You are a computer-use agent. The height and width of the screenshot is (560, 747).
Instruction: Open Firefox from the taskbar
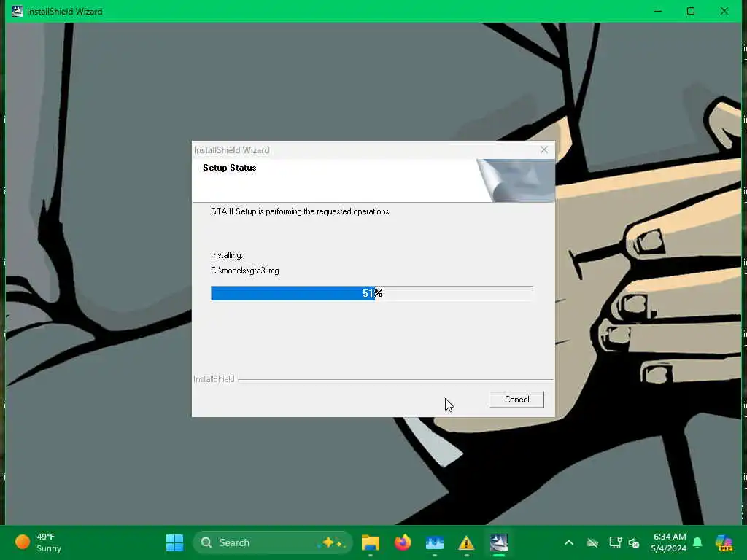pyautogui.click(x=403, y=542)
